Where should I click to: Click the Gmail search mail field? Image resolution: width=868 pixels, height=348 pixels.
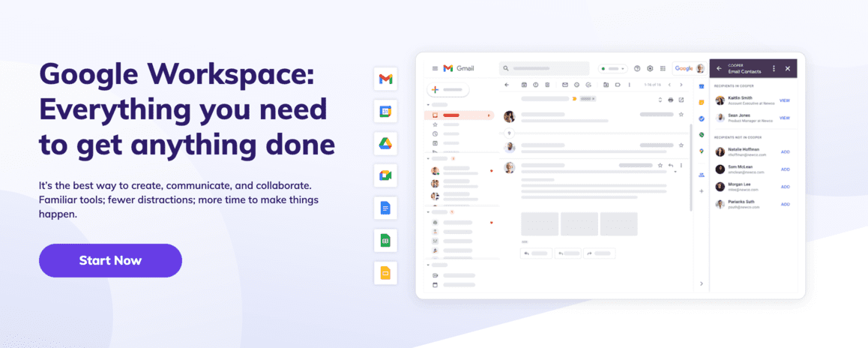click(x=544, y=69)
